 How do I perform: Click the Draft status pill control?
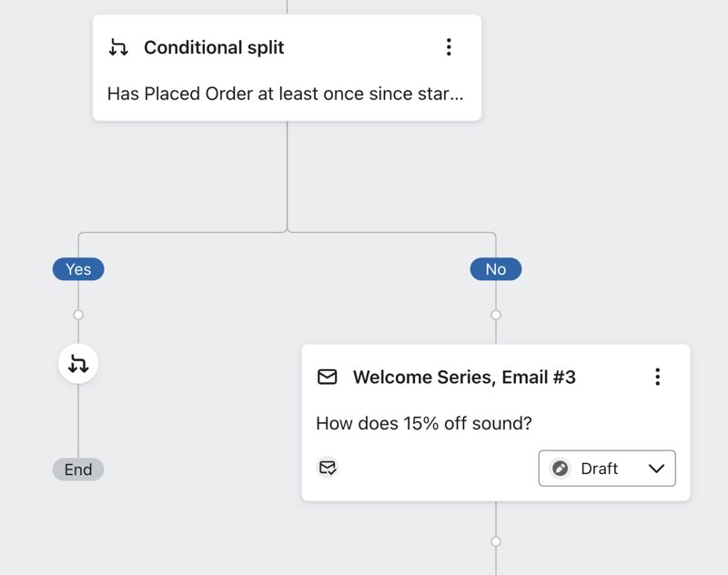point(606,469)
